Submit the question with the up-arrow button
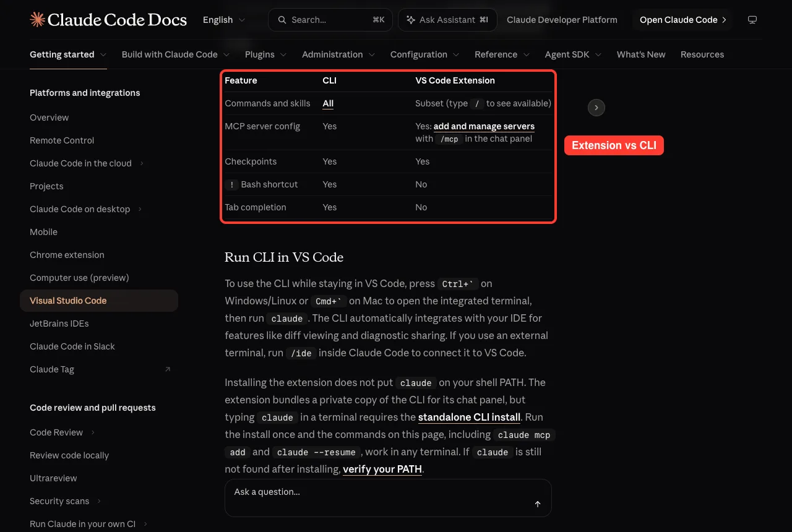792x532 pixels. coord(538,504)
